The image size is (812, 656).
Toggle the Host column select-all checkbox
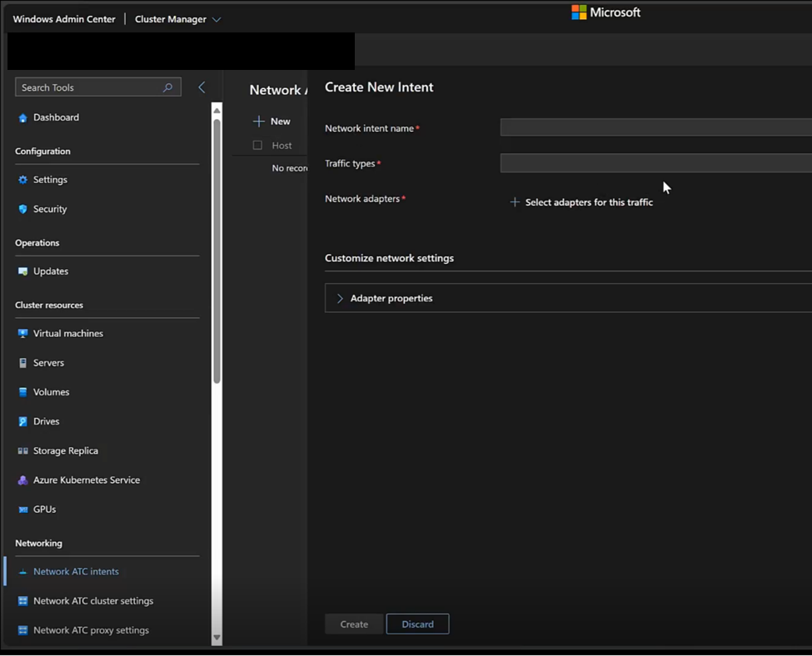pos(257,145)
